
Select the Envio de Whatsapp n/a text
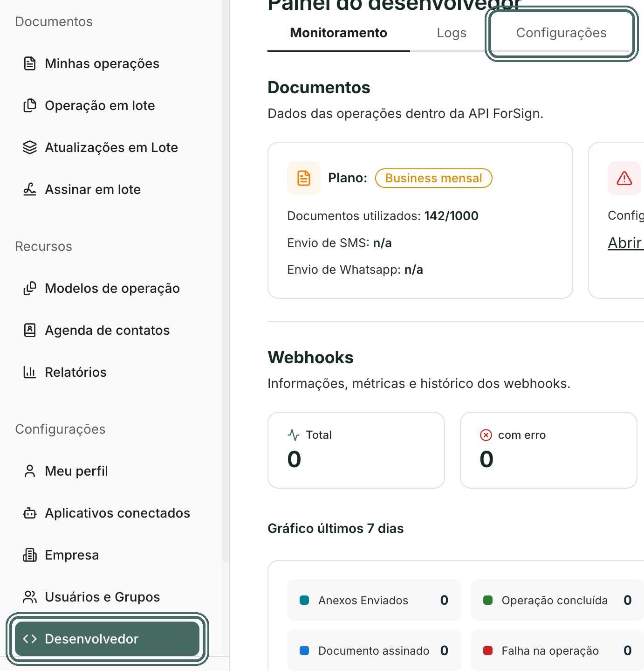point(355,270)
